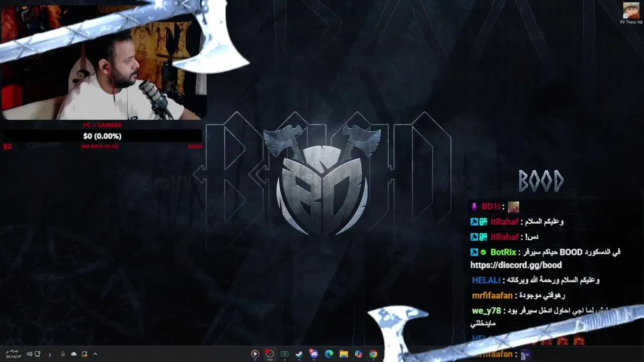
Task: Open network display tray icon
Action: coord(38,354)
